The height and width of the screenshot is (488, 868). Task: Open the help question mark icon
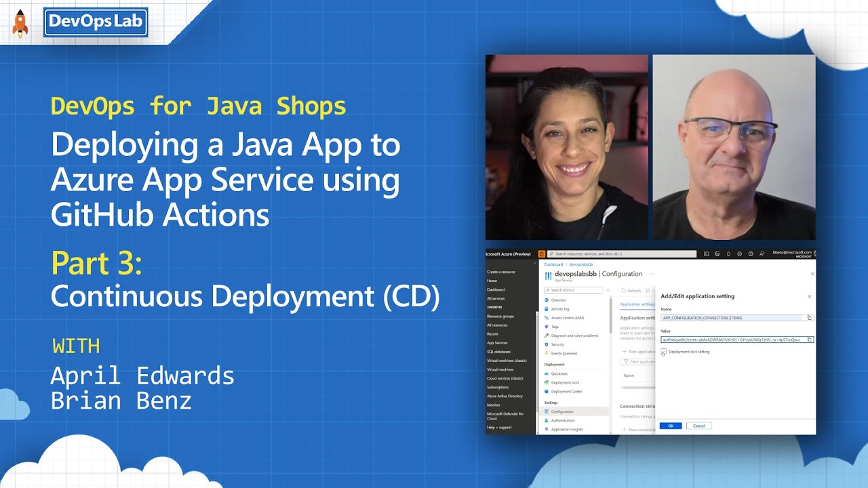(x=751, y=253)
